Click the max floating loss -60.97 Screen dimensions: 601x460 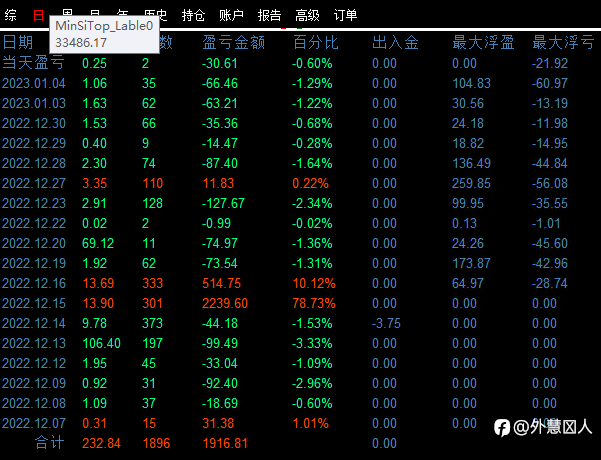click(550, 83)
